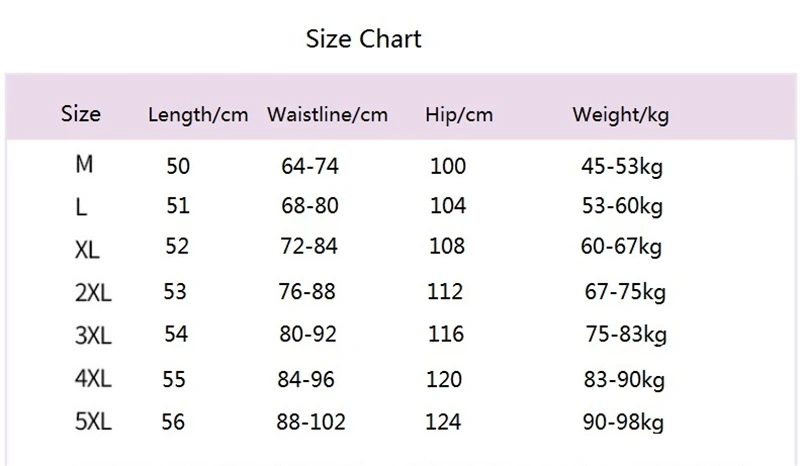The height and width of the screenshot is (466, 800).
Task: Select the M size row label
Action: 84,164
